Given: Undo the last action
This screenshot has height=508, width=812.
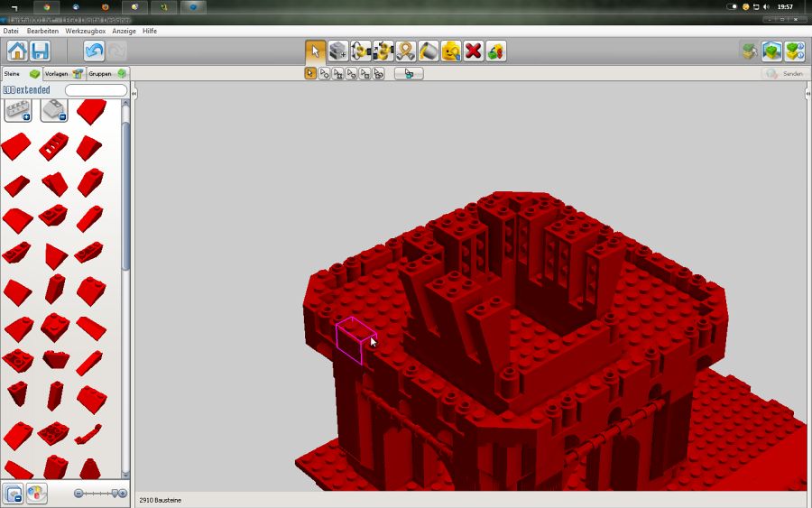Looking at the screenshot, I should [x=94, y=51].
